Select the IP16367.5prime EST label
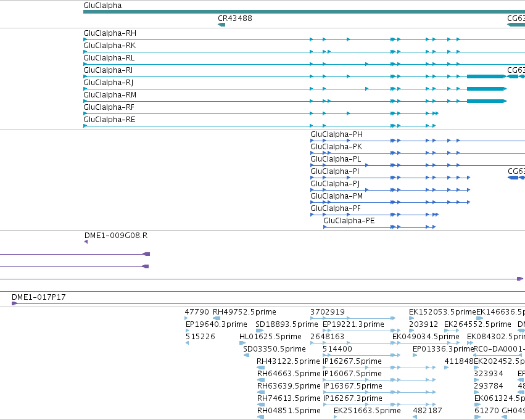This screenshot has height=420, width=525. pyautogui.click(x=352, y=387)
